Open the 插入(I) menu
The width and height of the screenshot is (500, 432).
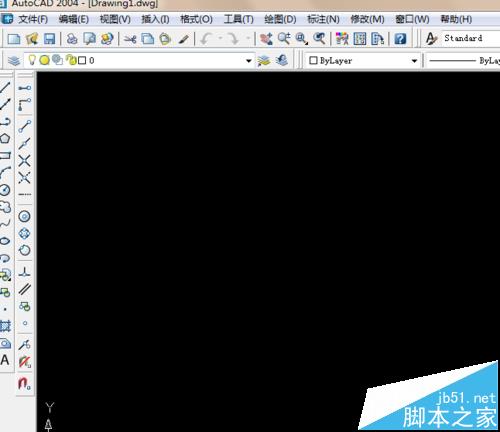(x=155, y=19)
